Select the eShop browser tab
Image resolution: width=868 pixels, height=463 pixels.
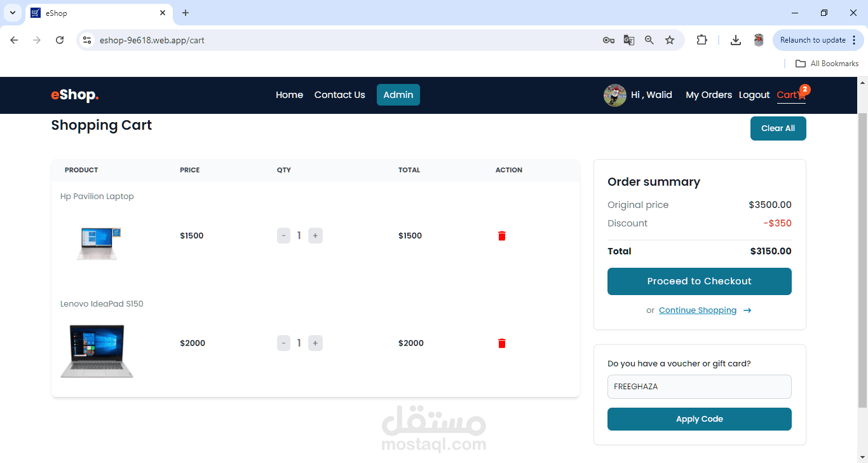[98, 13]
